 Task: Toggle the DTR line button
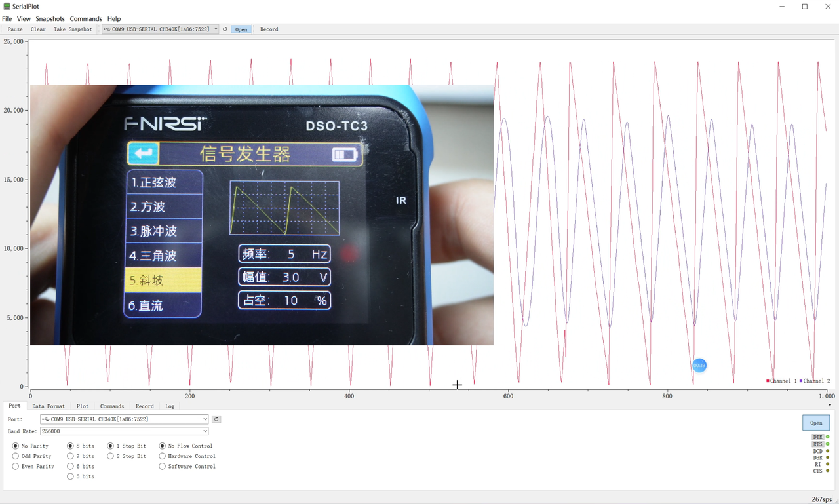817,437
